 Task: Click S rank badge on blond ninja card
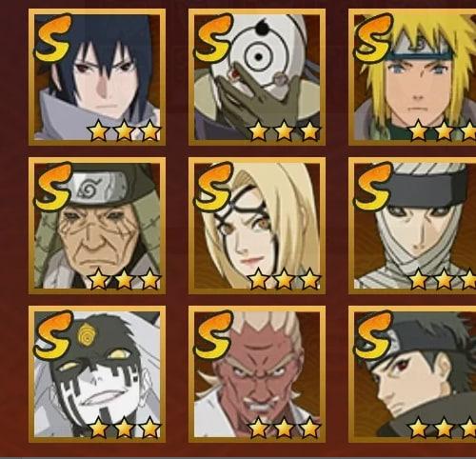[x=373, y=38]
